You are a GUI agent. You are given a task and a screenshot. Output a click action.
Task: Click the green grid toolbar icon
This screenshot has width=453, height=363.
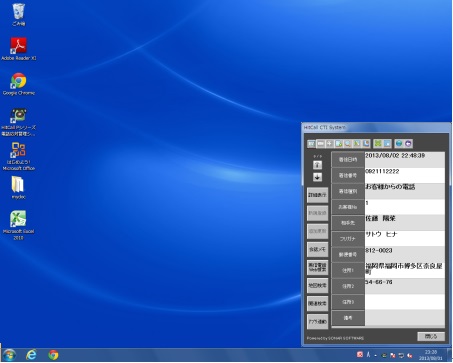point(378,144)
